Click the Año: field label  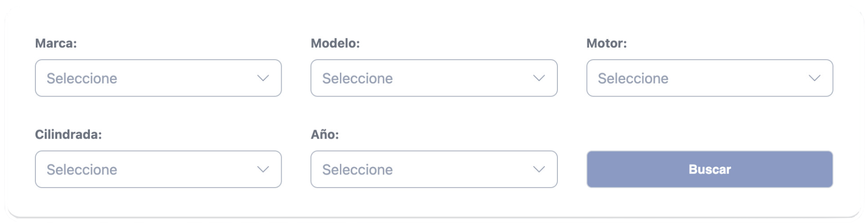[x=325, y=135]
